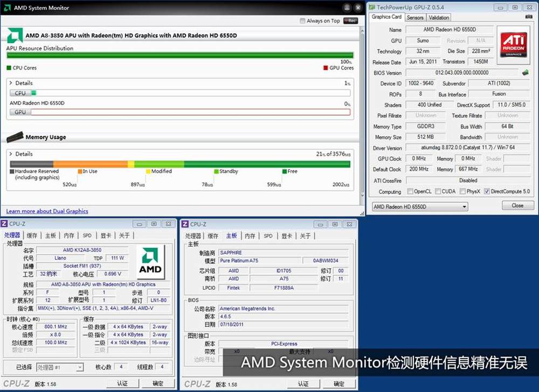The height and width of the screenshot is (392, 539).
Task: Open the AMD Radeon HD 6550D dropdown
Action: click(x=419, y=206)
